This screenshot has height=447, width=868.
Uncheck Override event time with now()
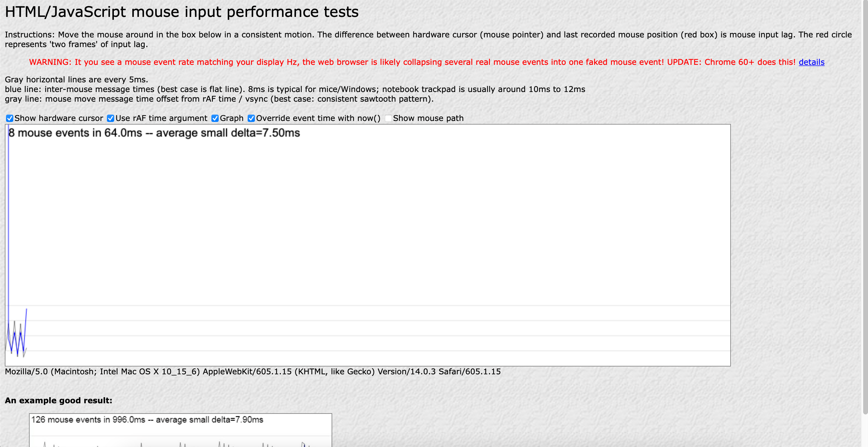pyautogui.click(x=251, y=118)
